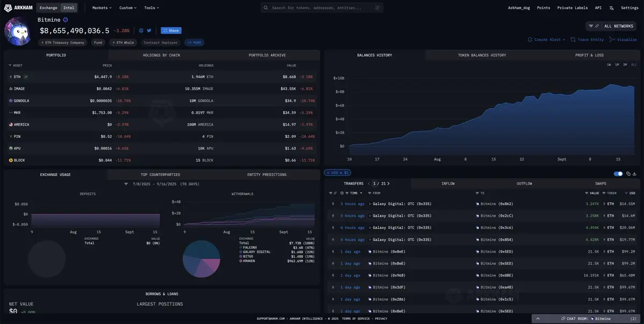Click the chain link filter in transfers header
644x324 pixels.
coord(335,193)
